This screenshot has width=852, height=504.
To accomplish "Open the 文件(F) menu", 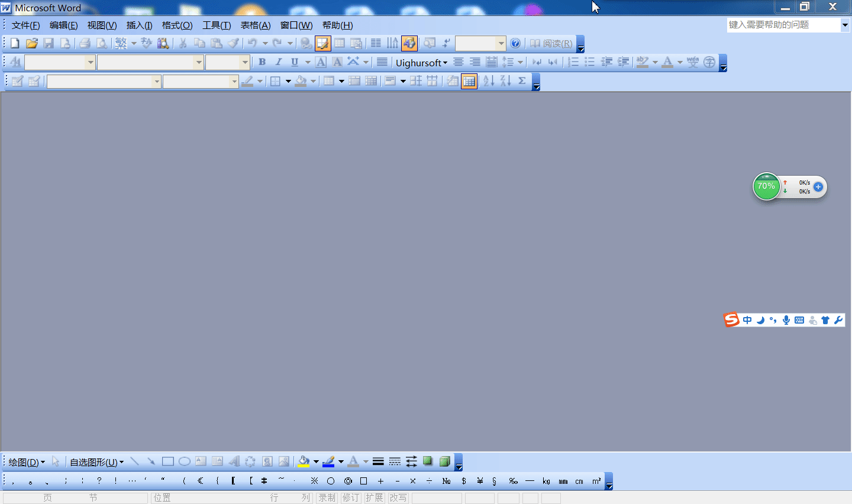I will coord(26,25).
